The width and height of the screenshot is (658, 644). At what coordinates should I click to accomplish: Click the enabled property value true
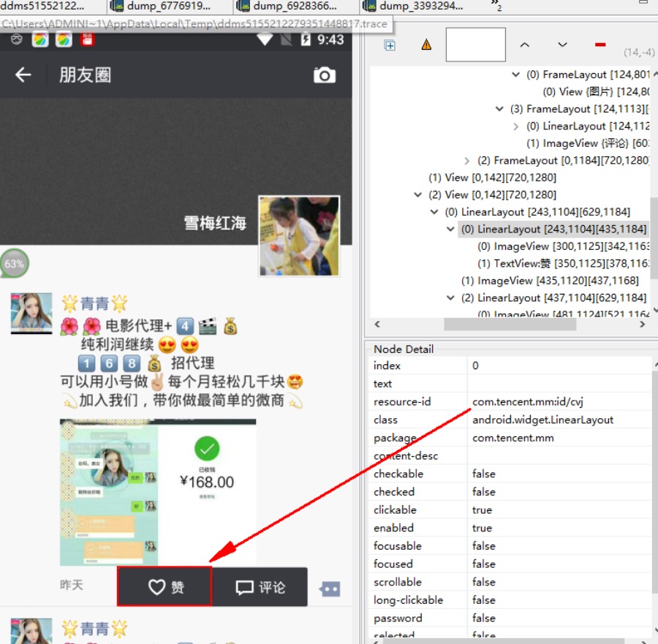tap(482, 528)
